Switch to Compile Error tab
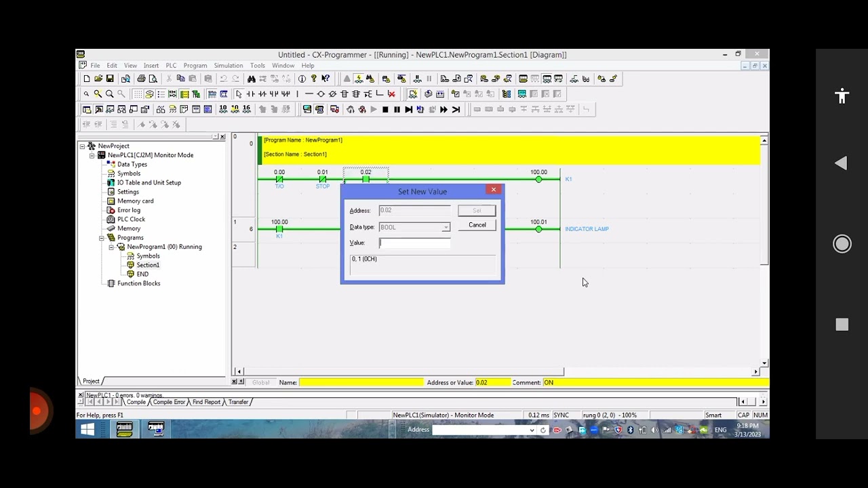Image resolution: width=868 pixels, height=488 pixels. click(x=170, y=402)
